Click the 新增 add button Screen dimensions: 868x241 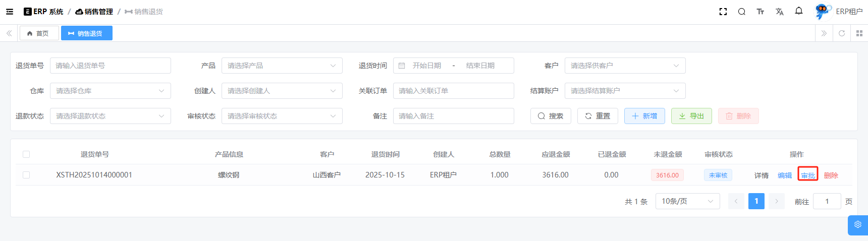pyautogui.click(x=644, y=116)
